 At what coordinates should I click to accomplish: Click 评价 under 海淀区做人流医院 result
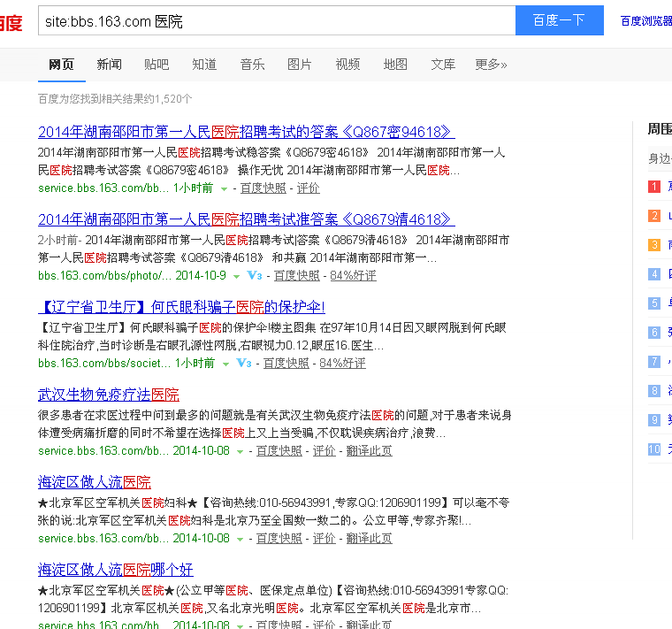324,538
